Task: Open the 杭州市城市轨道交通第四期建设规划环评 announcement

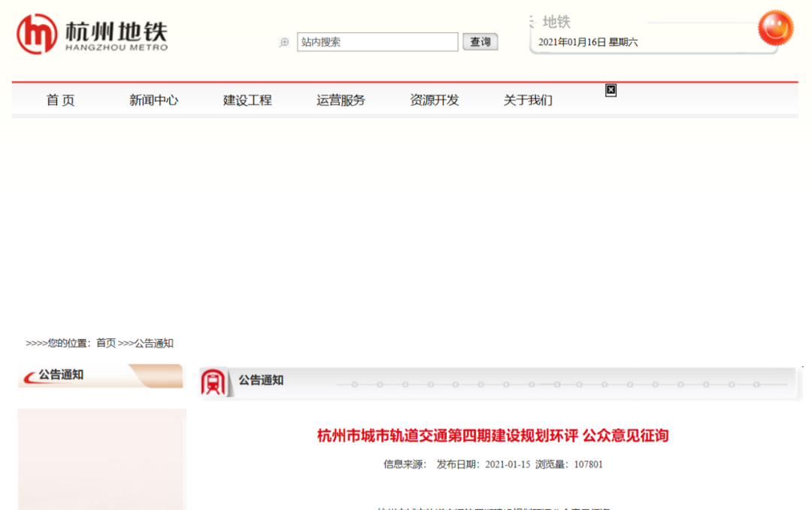Action: pos(492,436)
